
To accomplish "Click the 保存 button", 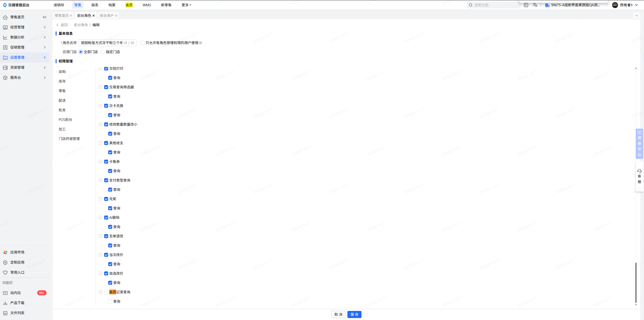I will (354, 314).
